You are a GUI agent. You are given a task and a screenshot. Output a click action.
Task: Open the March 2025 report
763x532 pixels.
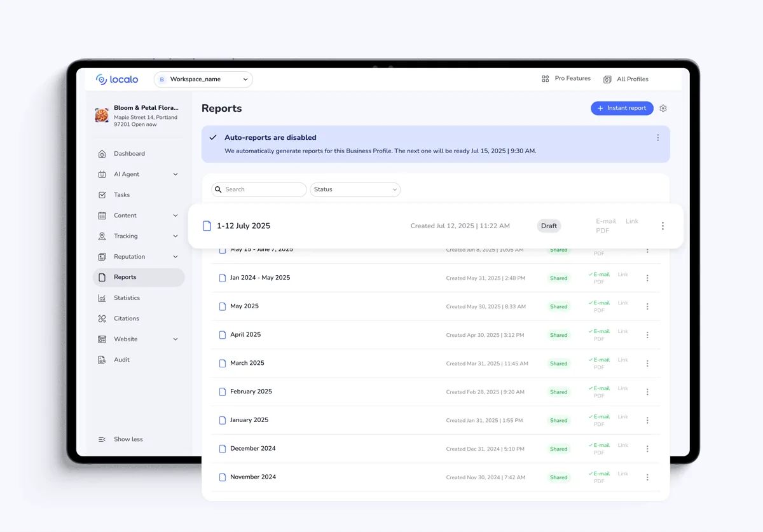[x=247, y=364]
